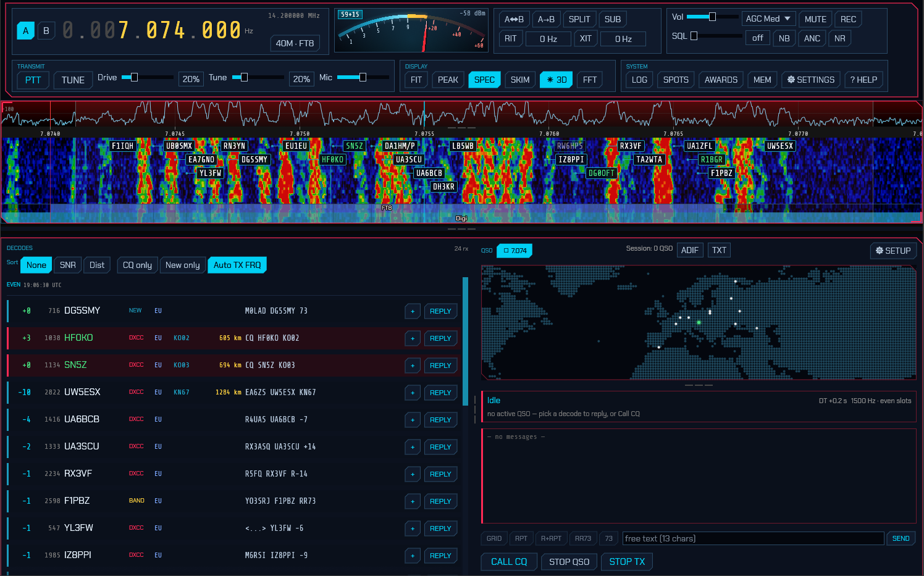Toggle SPLIT mode

tap(579, 19)
